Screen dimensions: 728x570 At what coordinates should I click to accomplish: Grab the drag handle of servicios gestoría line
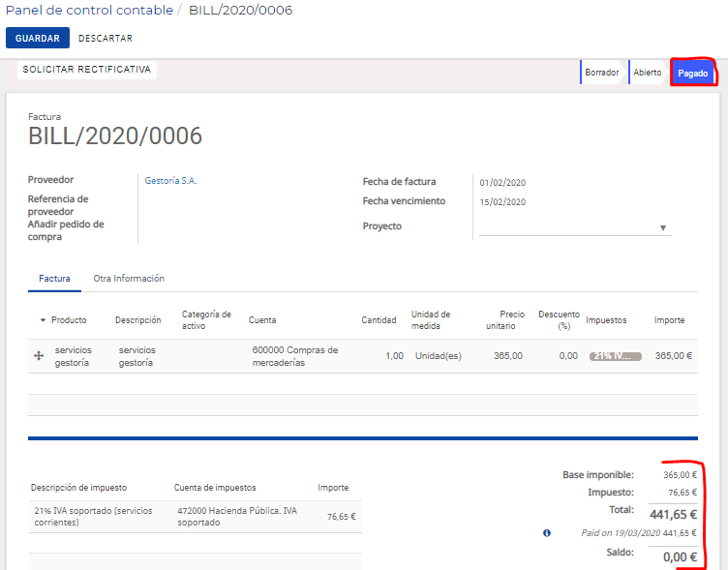coord(39,356)
